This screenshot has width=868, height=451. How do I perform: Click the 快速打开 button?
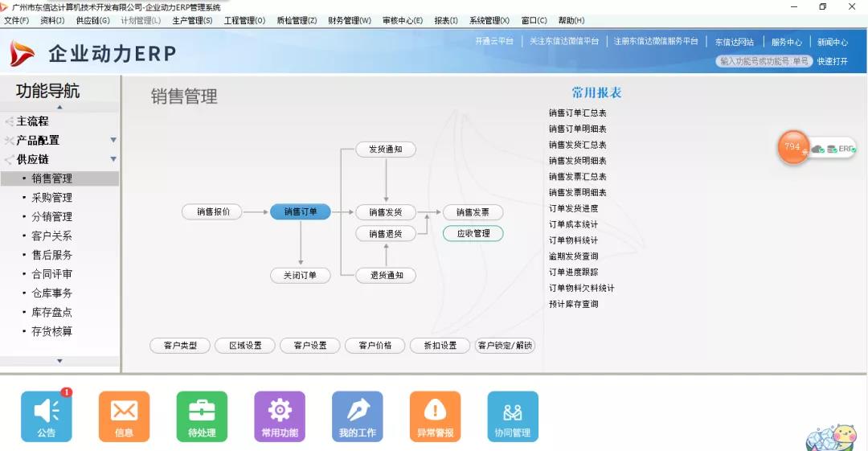pos(833,61)
